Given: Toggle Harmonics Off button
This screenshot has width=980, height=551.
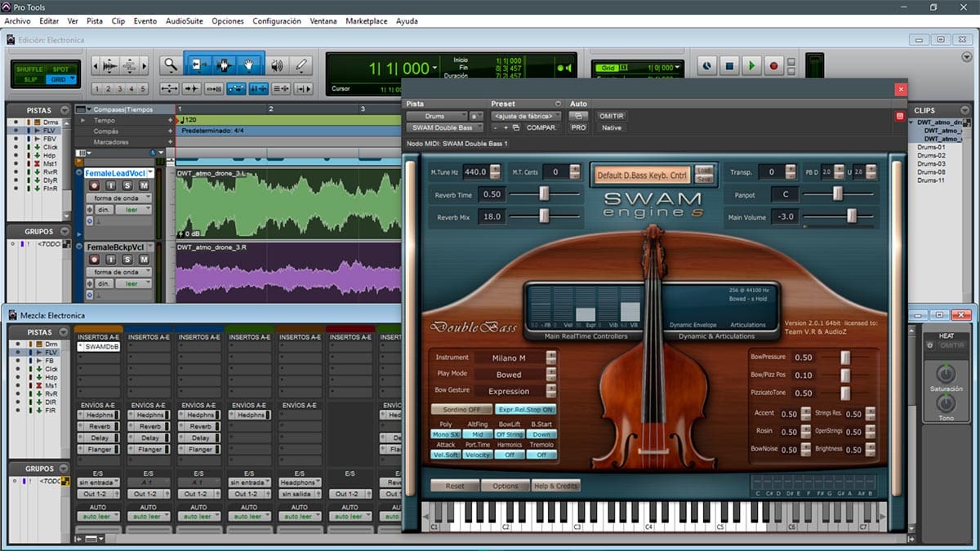Looking at the screenshot, I should [x=510, y=455].
